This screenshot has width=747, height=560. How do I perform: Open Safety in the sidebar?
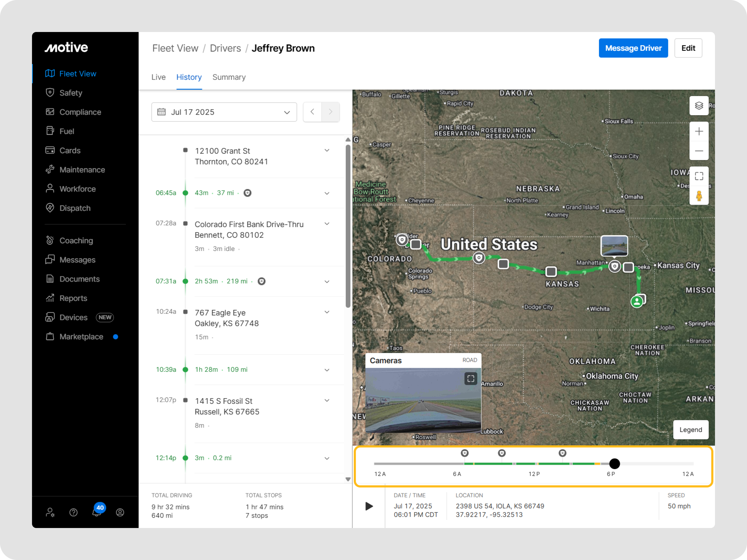71,93
